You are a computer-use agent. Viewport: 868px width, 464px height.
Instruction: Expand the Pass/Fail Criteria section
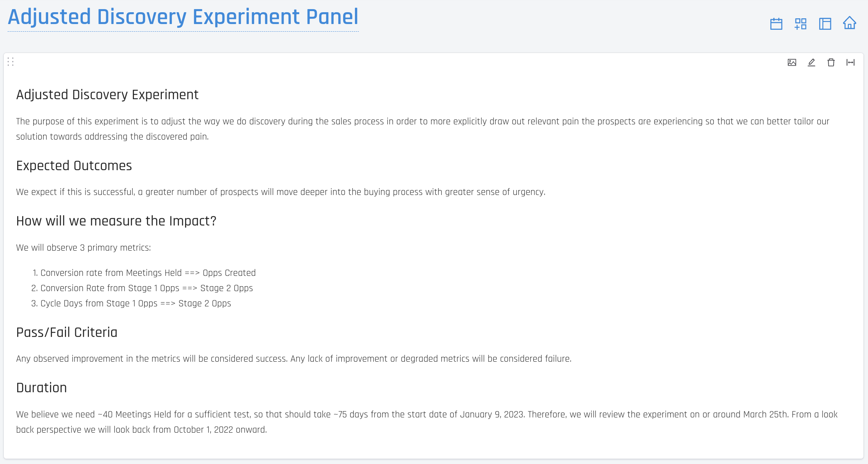pyautogui.click(x=66, y=332)
